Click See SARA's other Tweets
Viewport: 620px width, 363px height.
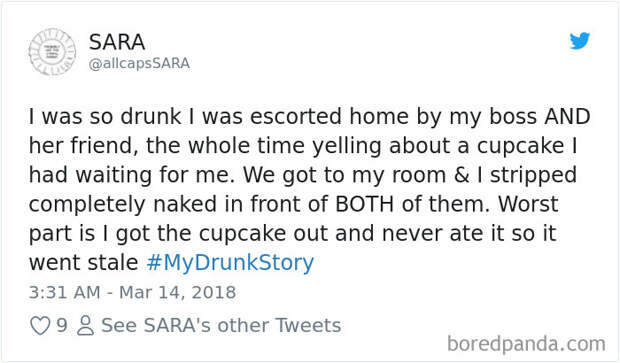coord(221,325)
